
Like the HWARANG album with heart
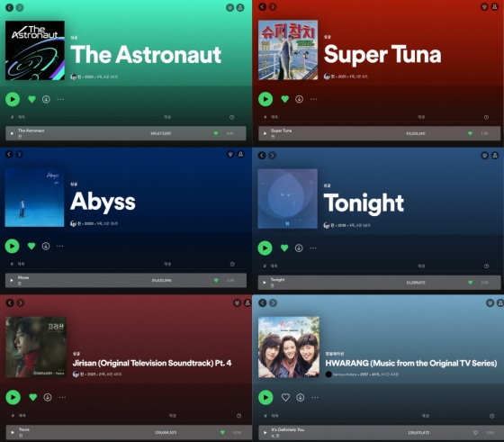point(285,398)
